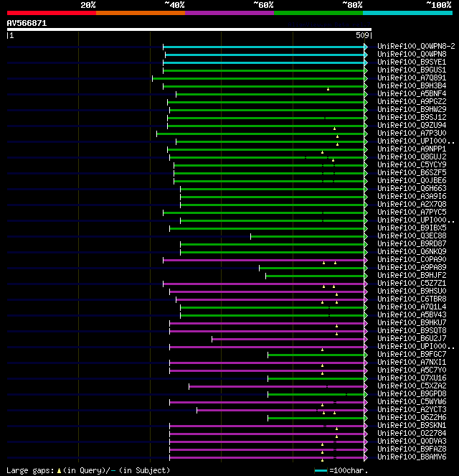Click the green alignment bar for Q3EC88

[307, 236]
